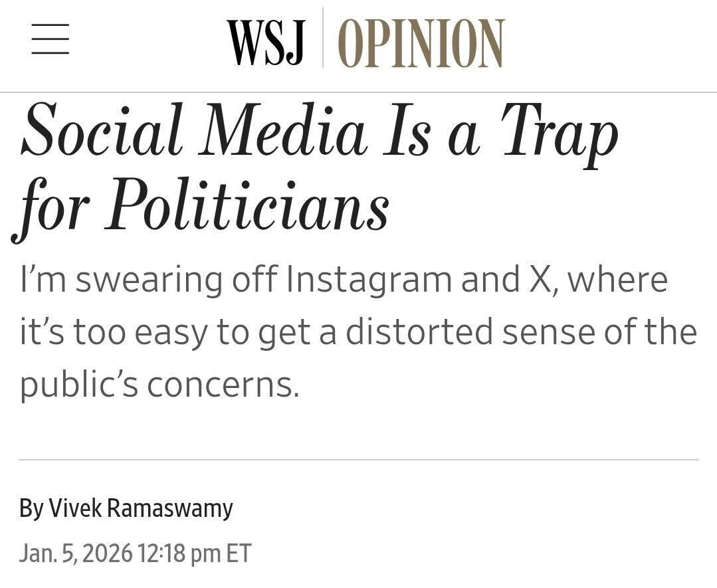Click the header divider line below the logo

click(359, 92)
